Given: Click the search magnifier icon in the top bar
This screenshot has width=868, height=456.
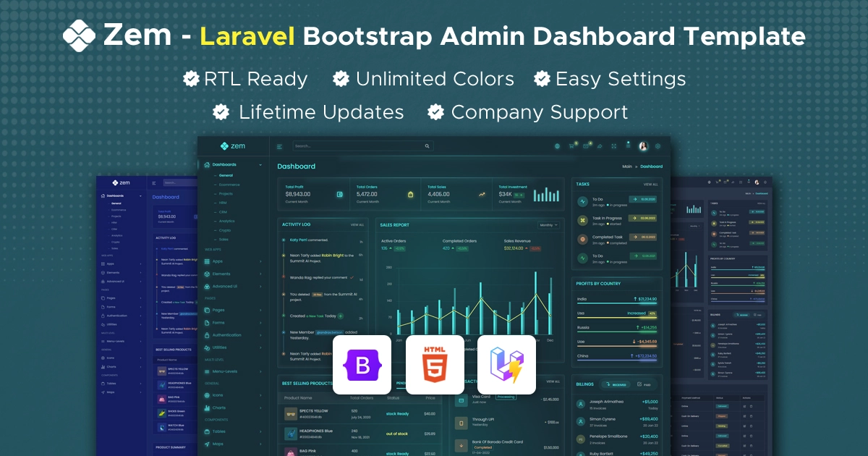Looking at the screenshot, I should click(427, 146).
